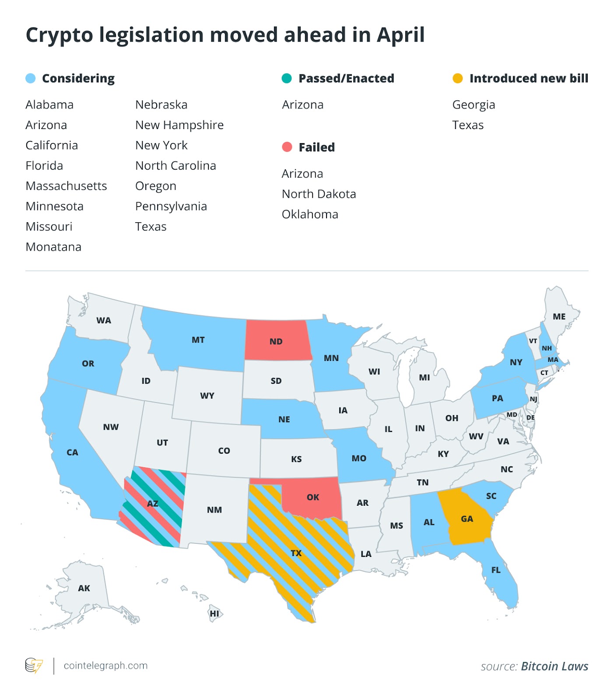Select Texas on the map
Screen dimensions: 614x700
pyautogui.click(x=296, y=553)
